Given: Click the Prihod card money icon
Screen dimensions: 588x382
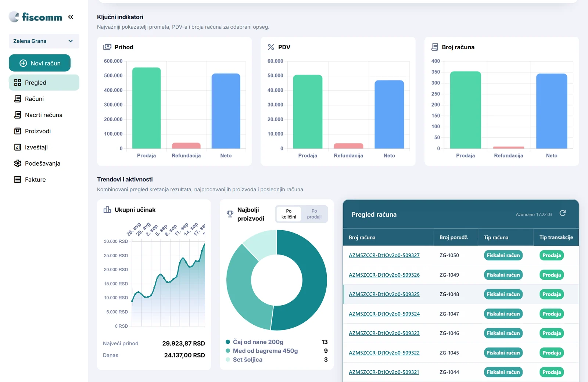Looking at the screenshot, I should (x=107, y=47).
